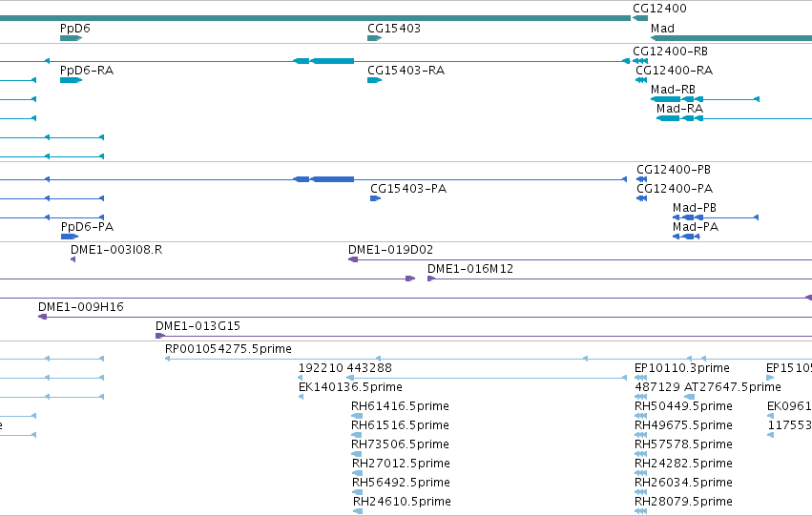Click the RH49675.5prime EST label

click(x=683, y=426)
